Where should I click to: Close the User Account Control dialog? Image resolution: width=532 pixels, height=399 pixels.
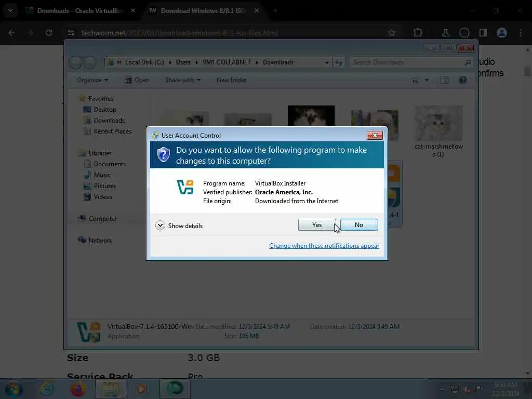[375, 136]
